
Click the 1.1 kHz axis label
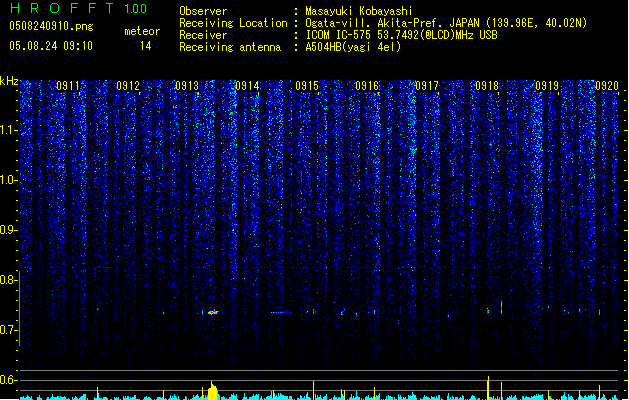pos(9,130)
